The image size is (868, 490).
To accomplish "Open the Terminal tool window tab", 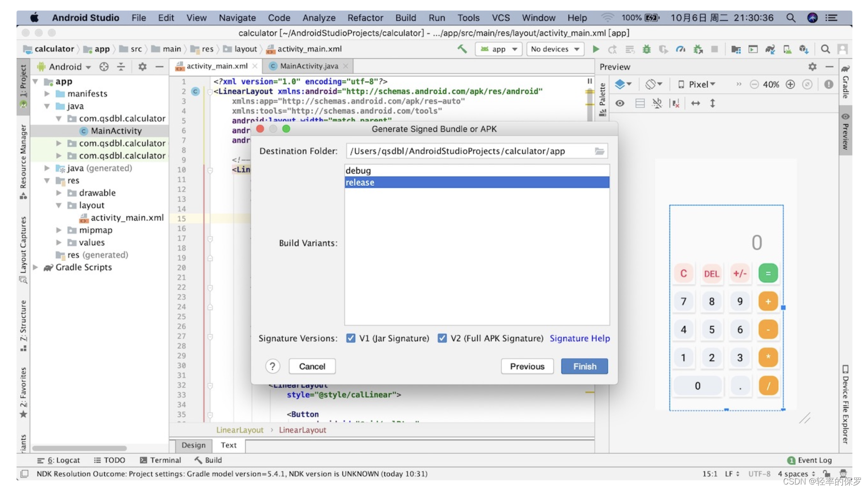I will tap(160, 460).
